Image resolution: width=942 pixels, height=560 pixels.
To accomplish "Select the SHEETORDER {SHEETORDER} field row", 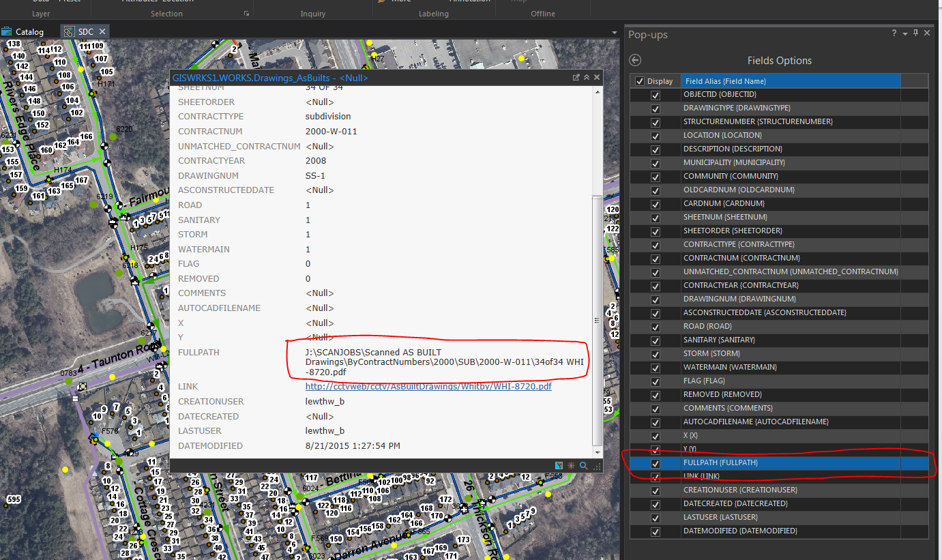I will [x=778, y=231].
